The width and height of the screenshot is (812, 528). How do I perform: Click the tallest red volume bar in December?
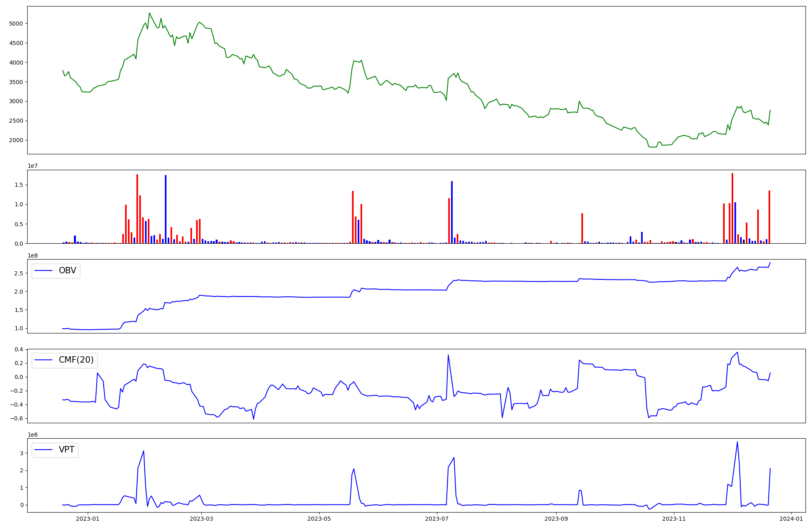pyautogui.click(x=732, y=208)
